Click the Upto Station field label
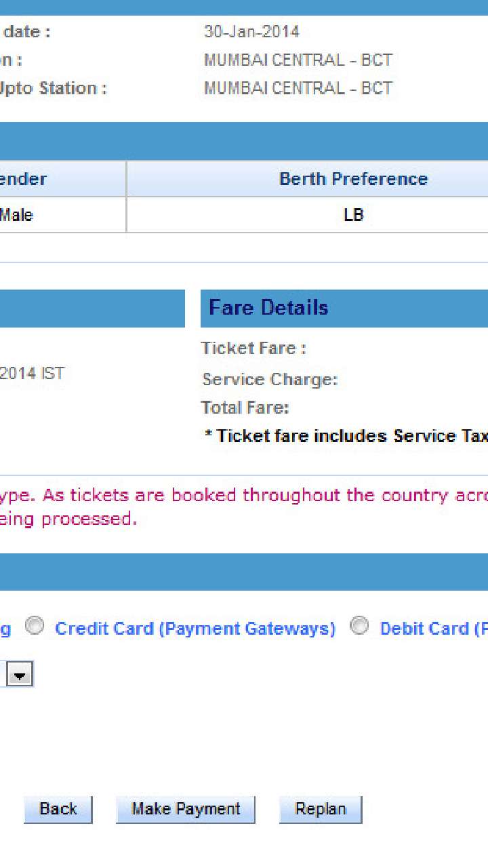 click(x=53, y=88)
